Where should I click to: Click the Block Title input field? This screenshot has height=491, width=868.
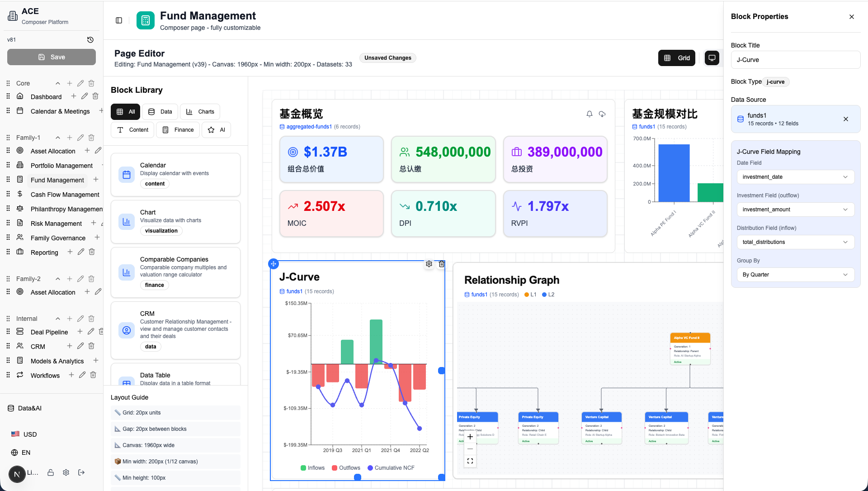pos(795,60)
